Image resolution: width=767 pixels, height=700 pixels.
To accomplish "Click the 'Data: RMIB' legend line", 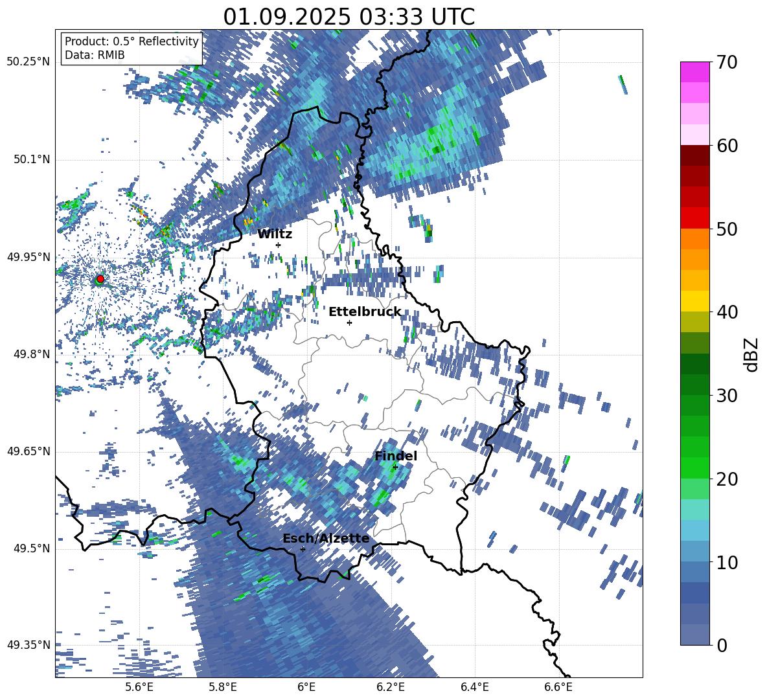I will click(95, 55).
